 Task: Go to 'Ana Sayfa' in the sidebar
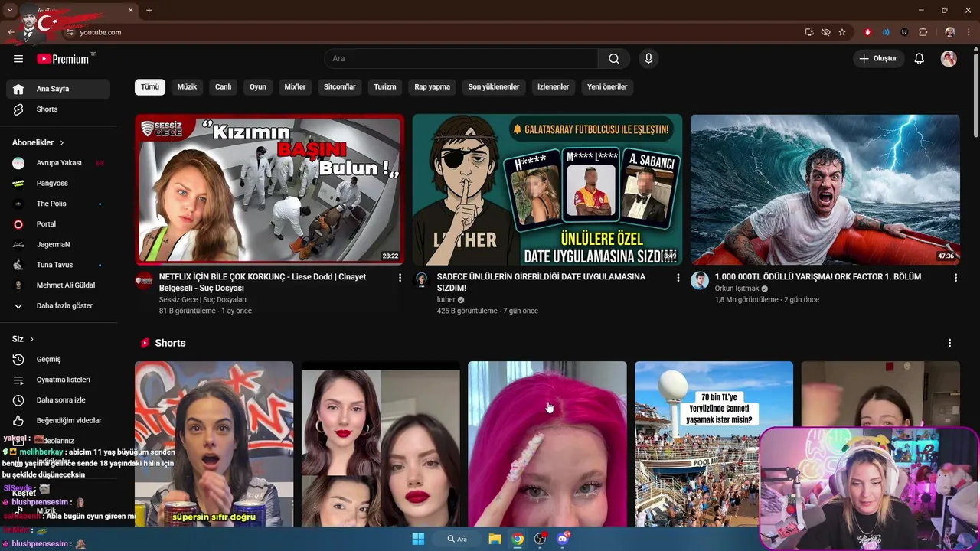(x=58, y=89)
